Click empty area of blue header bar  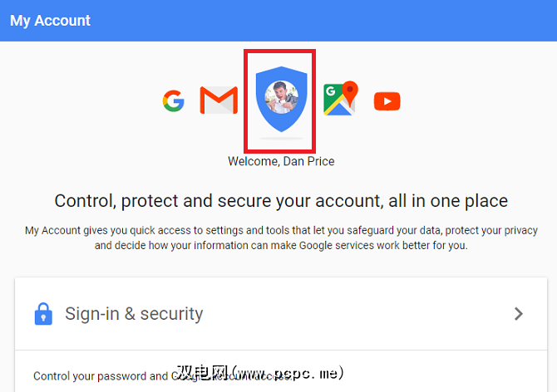333,21
